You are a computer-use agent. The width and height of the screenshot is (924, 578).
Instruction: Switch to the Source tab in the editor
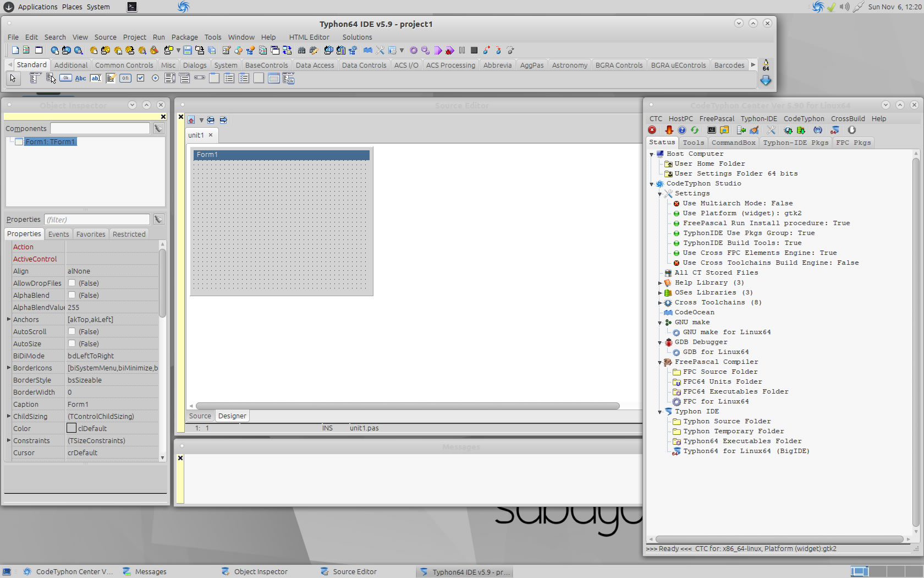click(x=200, y=416)
